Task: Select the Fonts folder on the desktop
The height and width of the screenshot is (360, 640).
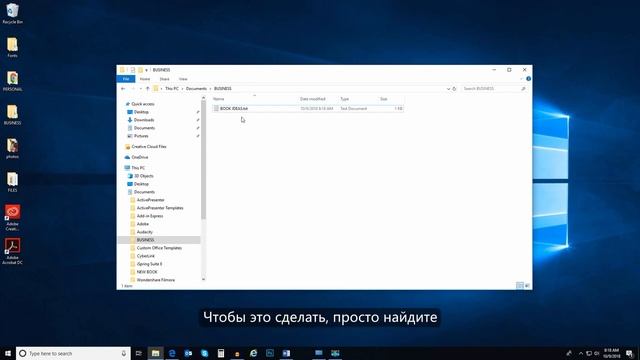Action: (12, 47)
